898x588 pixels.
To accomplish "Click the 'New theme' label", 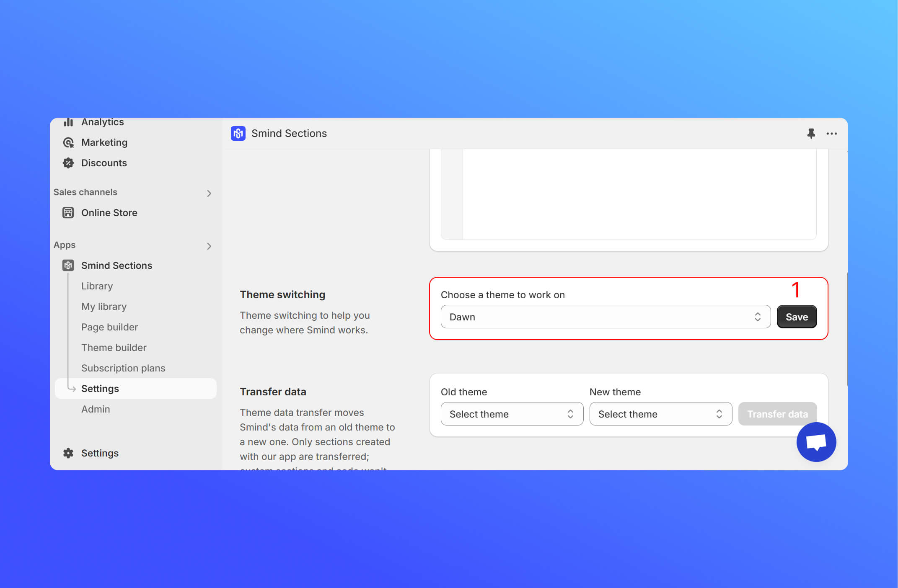I will point(615,392).
